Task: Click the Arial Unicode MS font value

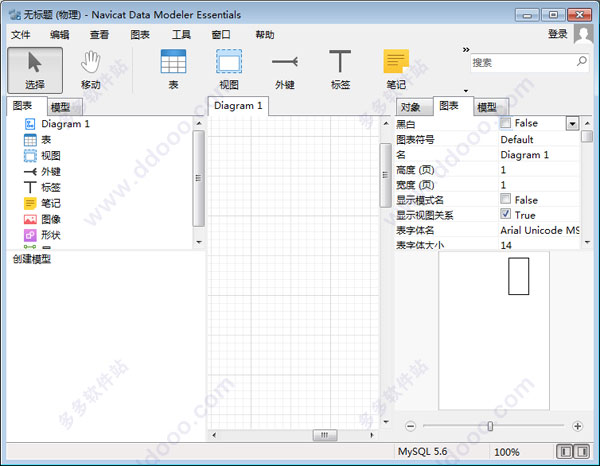Action: tap(540, 230)
